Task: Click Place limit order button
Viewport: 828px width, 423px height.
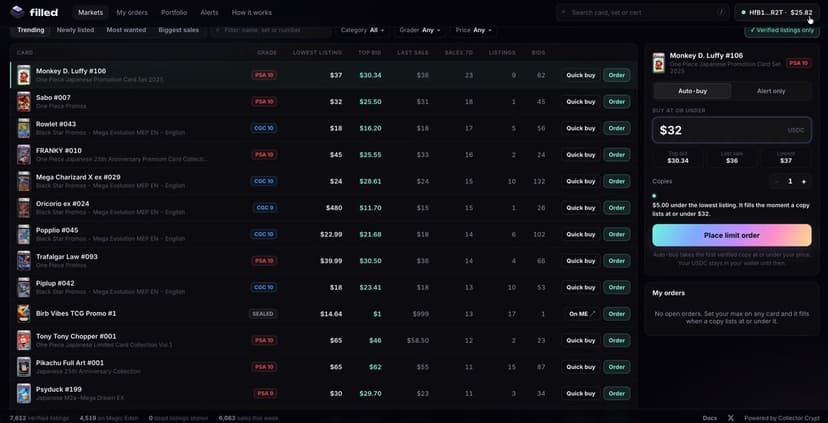Action: coord(731,235)
